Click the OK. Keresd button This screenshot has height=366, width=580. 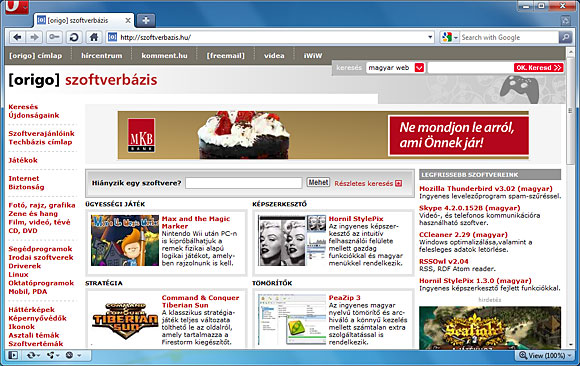(x=539, y=67)
